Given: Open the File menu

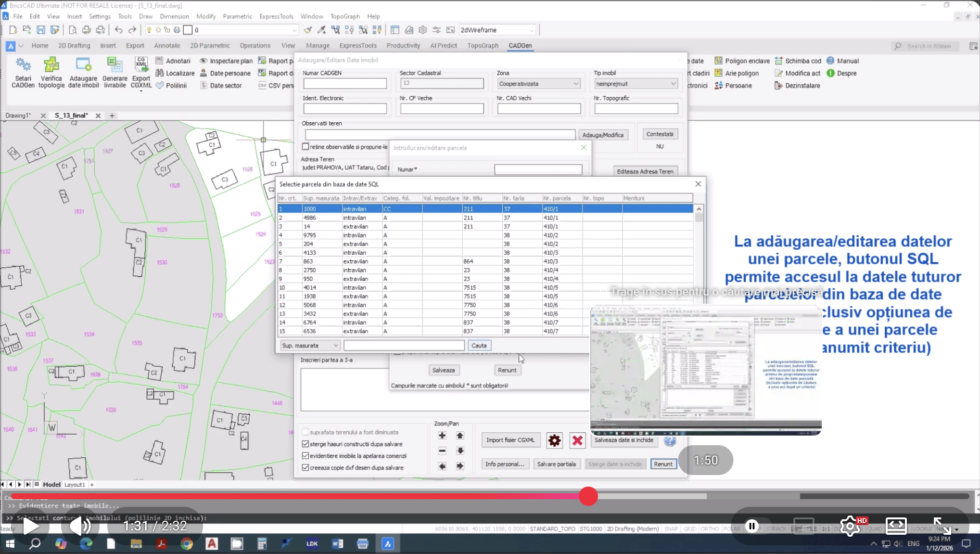Looking at the screenshot, I should pos(18,16).
